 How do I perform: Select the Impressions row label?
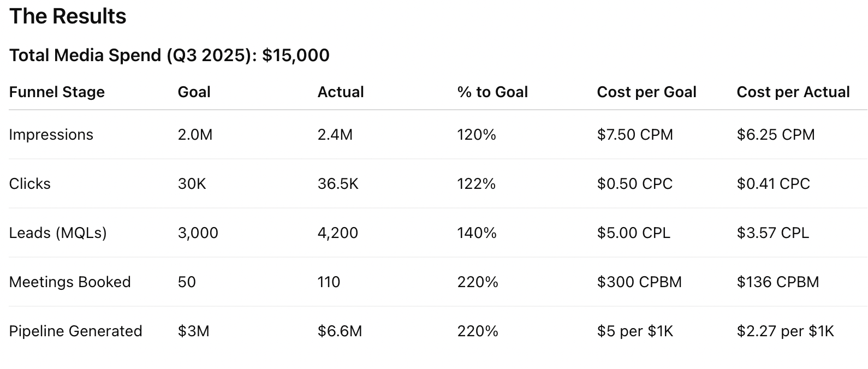click(x=51, y=134)
